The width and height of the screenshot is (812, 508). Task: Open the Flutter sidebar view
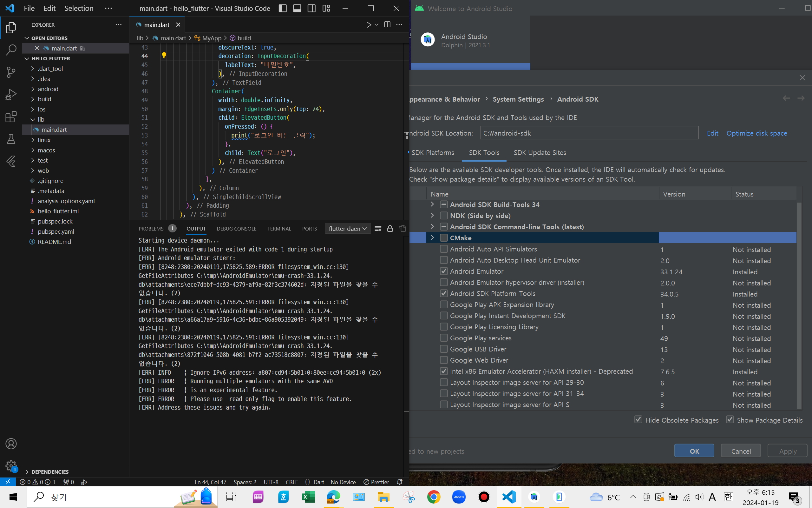click(x=11, y=161)
